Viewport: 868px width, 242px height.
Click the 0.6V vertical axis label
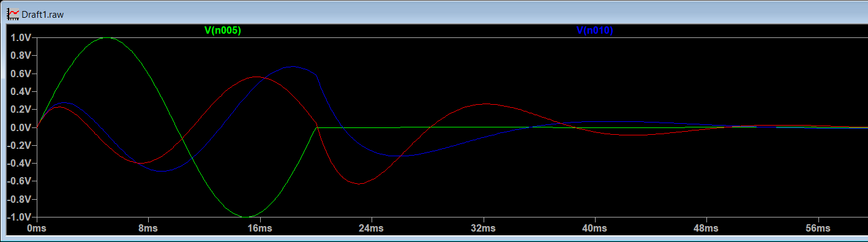pos(20,74)
